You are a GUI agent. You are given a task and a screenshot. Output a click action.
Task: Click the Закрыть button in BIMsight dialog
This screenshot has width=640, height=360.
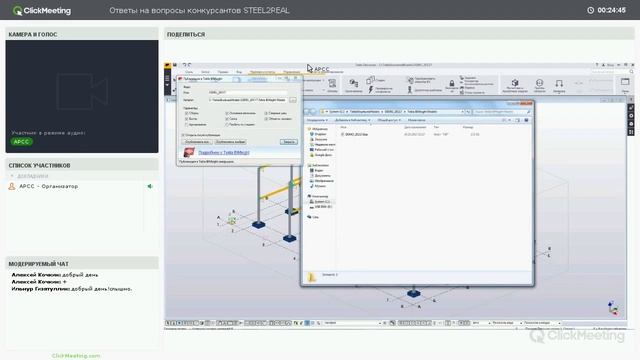pos(289,142)
